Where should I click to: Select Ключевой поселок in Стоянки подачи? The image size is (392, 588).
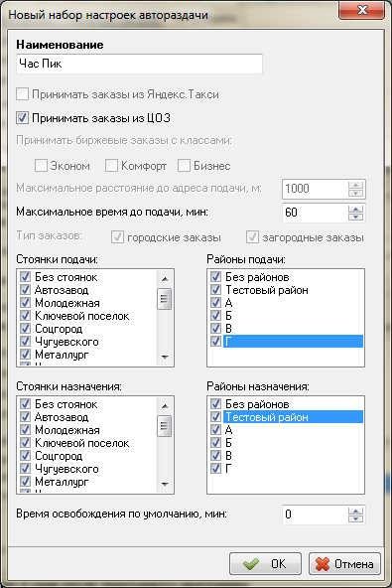[81, 316]
